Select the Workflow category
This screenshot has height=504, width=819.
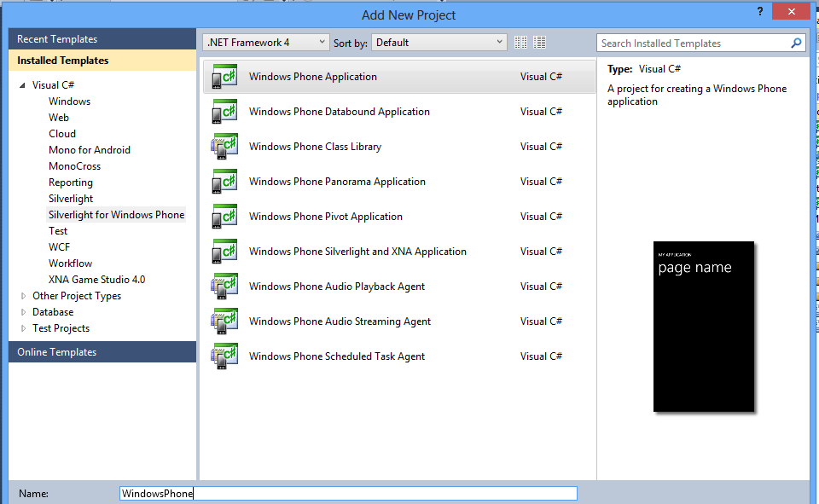[x=70, y=264]
